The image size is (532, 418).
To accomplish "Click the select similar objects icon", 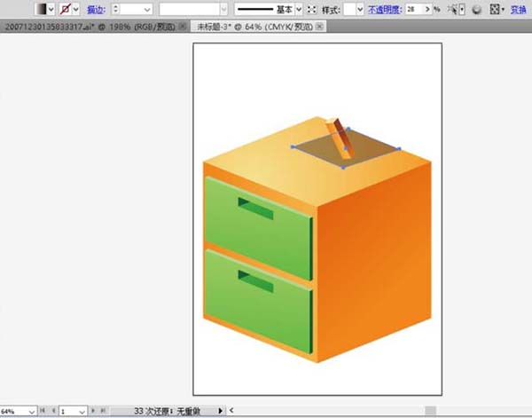I will (452, 9).
